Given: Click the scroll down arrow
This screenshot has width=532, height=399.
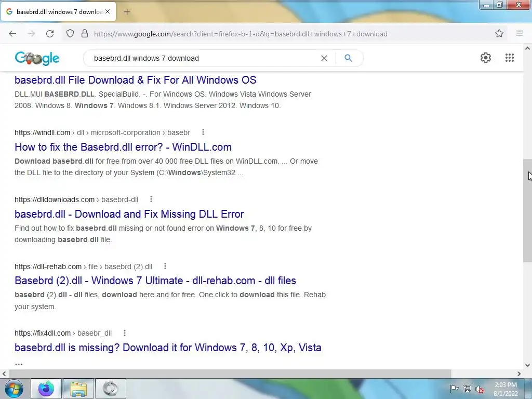Looking at the screenshot, I should tap(527, 365).
